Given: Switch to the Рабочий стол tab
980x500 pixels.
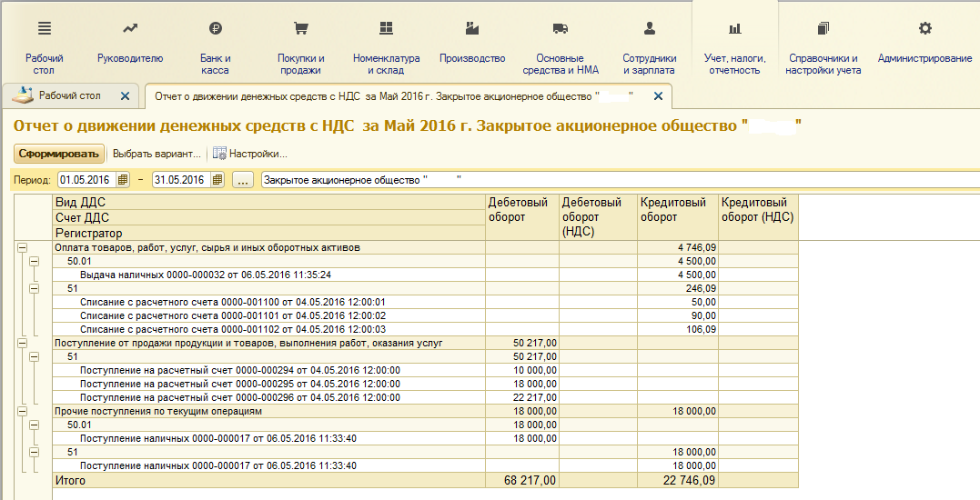Looking at the screenshot, I should [x=69, y=95].
